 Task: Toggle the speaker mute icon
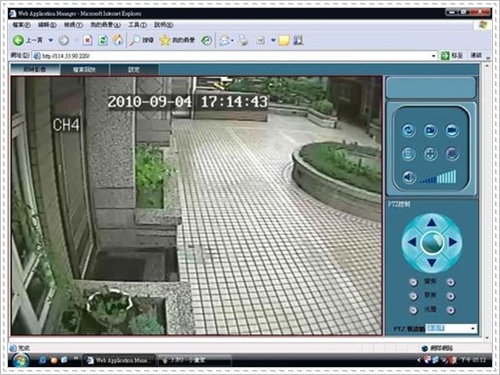pyautogui.click(x=408, y=177)
